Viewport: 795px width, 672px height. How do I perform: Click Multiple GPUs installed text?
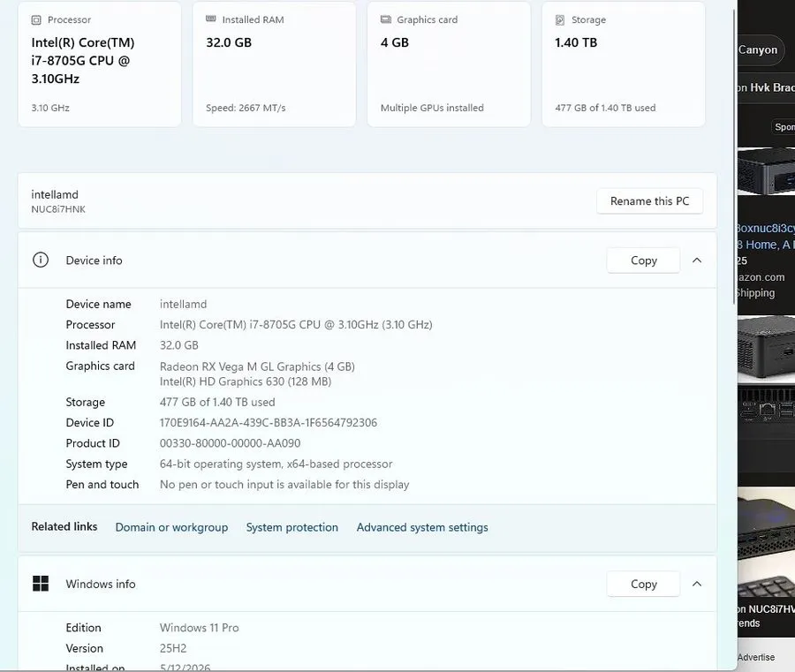432,108
